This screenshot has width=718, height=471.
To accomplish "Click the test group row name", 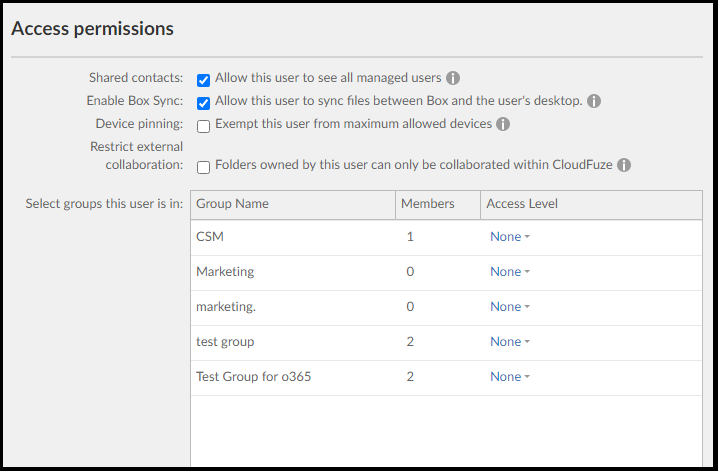I will pyautogui.click(x=225, y=342).
